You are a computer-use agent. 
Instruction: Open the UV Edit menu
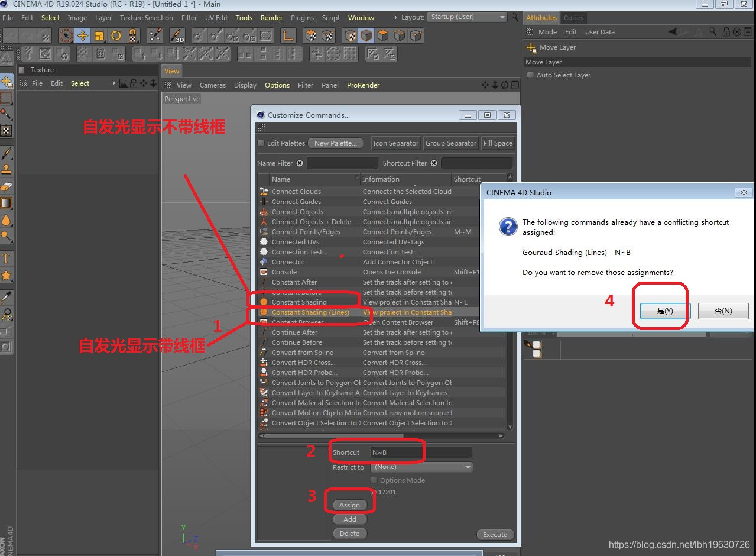click(x=216, y=18)
